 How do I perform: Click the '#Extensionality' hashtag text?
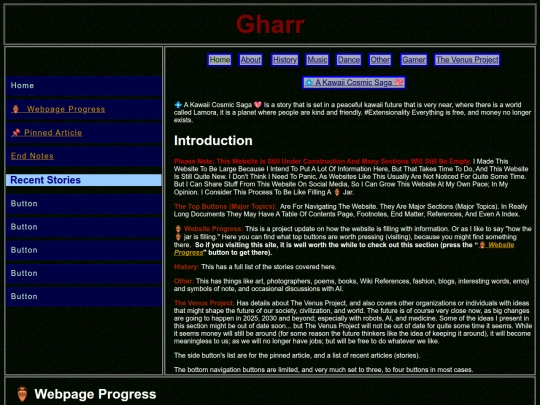(387, 113)
